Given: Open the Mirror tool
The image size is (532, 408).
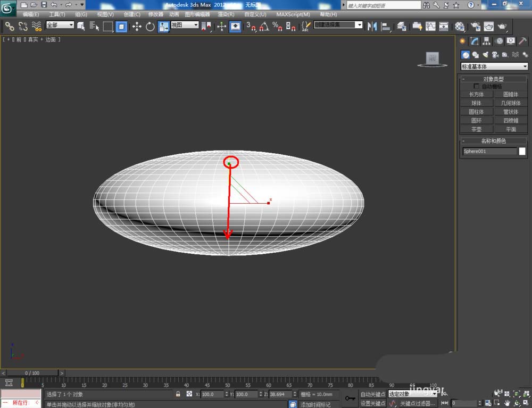Looking at the screenshot, I should pyautogui.click(x=372, y=26).
